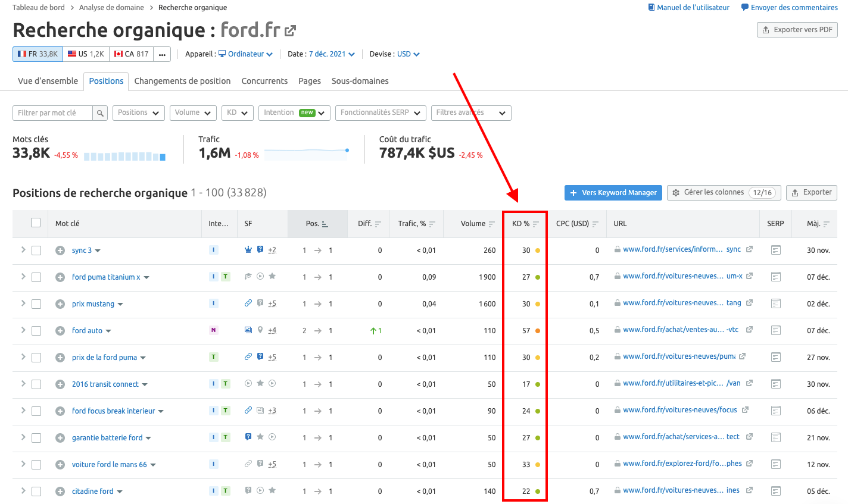Open the KD filter dropdown
Screen dimensions: 848x504
[x=238, y=113]
